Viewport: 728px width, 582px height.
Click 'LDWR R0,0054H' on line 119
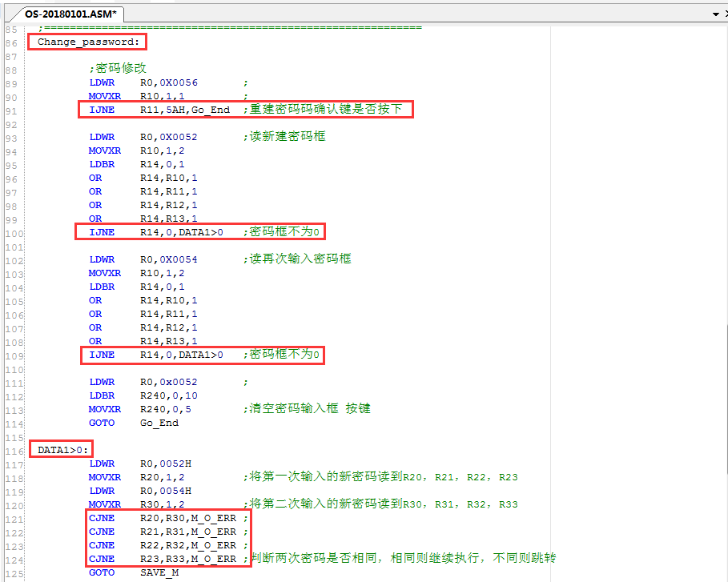140,491
